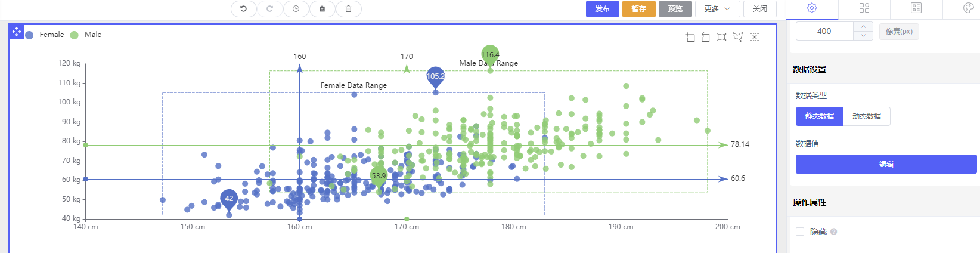Select 动态数据 data type option

coord(867,116)
